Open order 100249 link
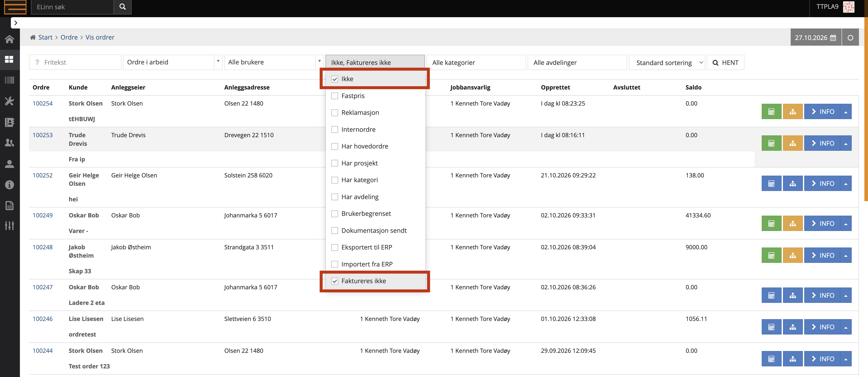 [43, 215]
